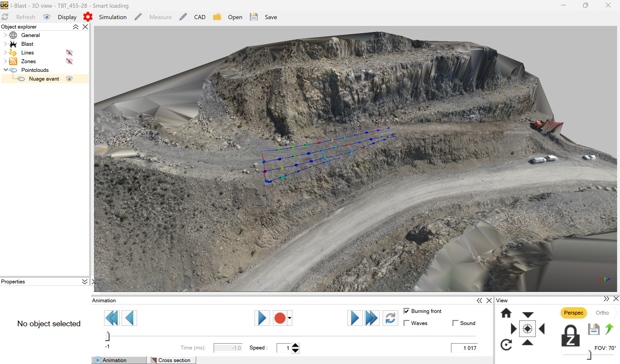
Task: Select the Animation tab at the bottom
Action: (x=114, y=360)
